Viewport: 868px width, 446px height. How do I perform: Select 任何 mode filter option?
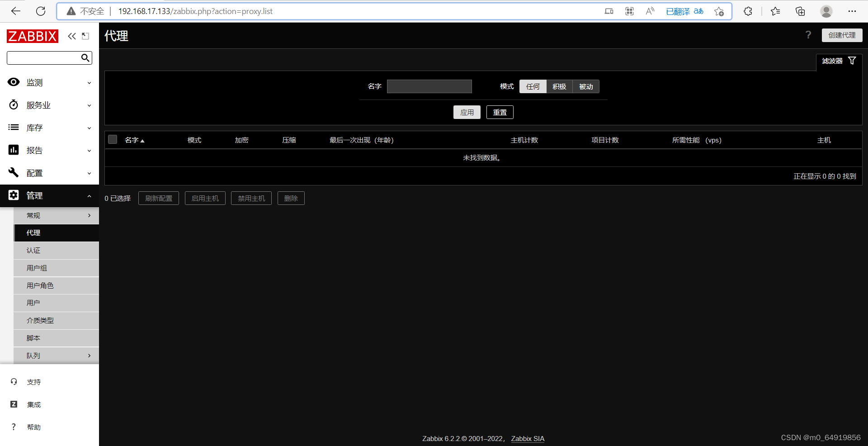tap(533, 86)
